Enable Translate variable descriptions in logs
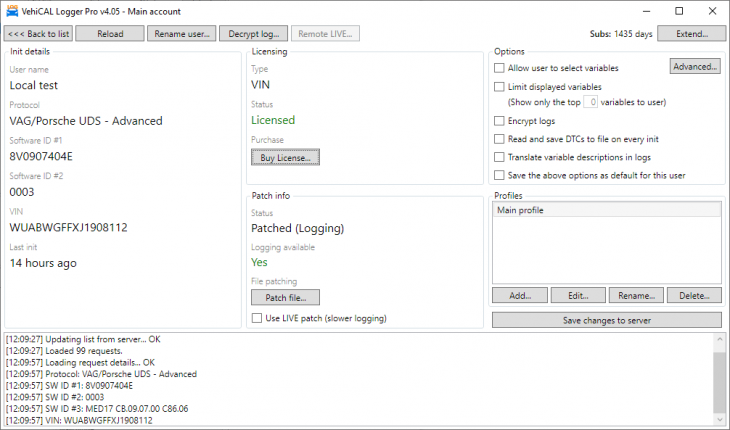 500,157
